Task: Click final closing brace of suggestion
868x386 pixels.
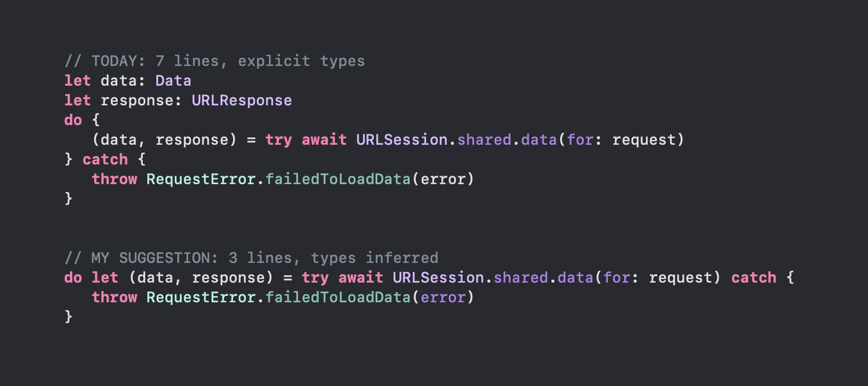Action: pyautogui.click(x=68, y=317)
